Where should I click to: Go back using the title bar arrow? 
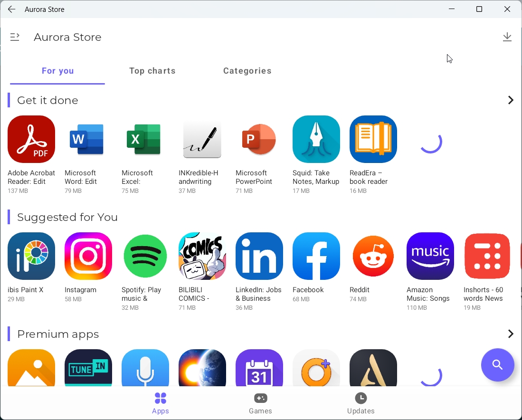pos(12,10)
